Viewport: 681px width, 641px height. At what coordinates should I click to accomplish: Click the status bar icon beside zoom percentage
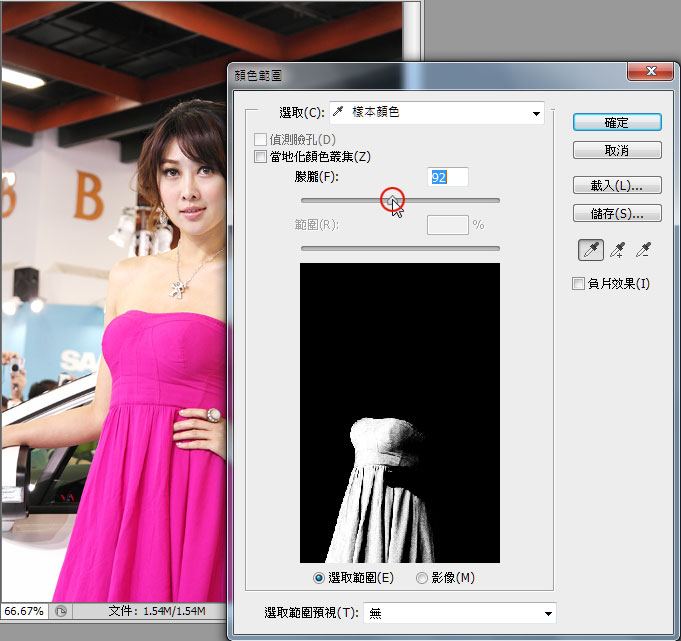pos(61,611)
